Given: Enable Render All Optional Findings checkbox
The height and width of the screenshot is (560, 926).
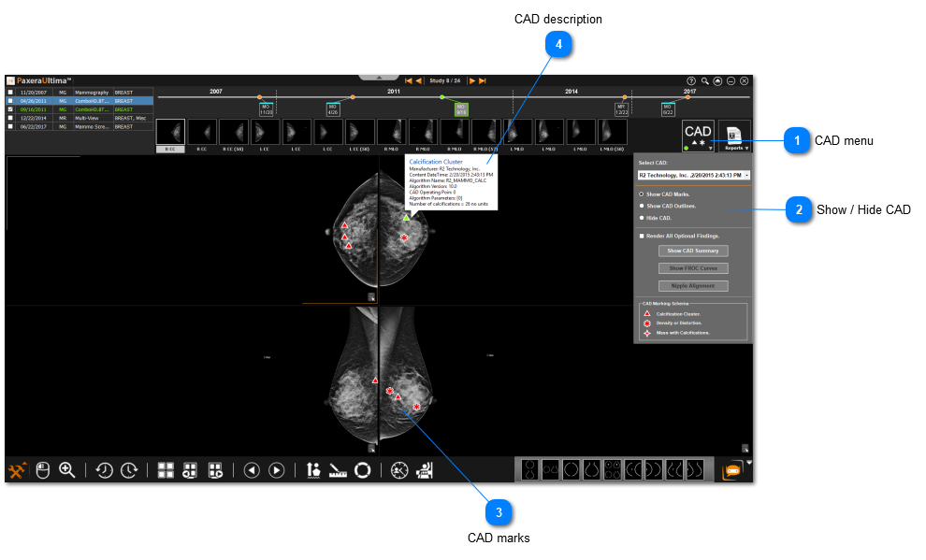Looking at the screenshot, I should [641, 236].
